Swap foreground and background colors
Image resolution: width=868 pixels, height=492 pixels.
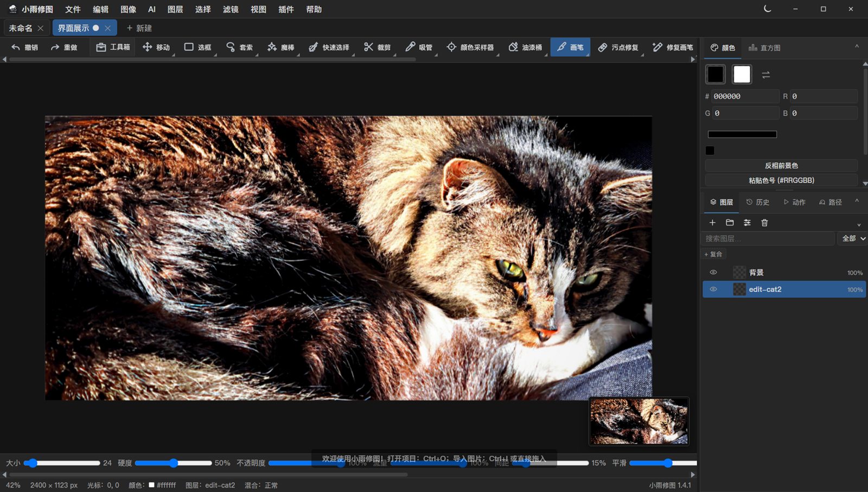click(765, 75)
